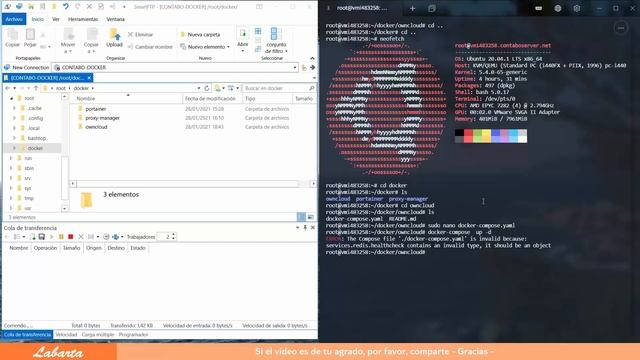This screenshot has height=360, width=640.
Task: Click the select-all grid icon in Seleccionar
Action: pos(258,31)
